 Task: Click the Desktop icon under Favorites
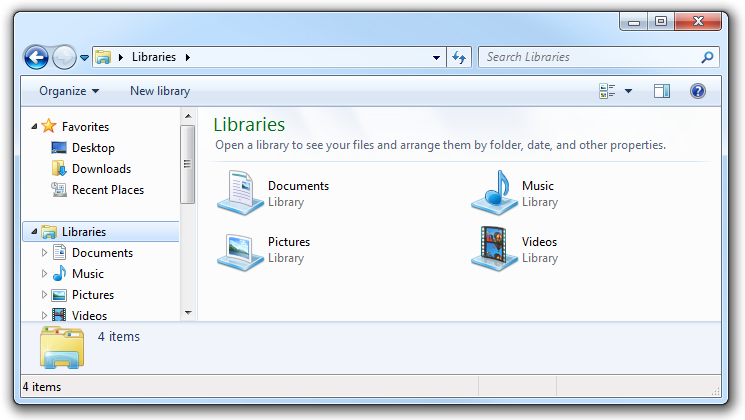click(x=59, y=147)
